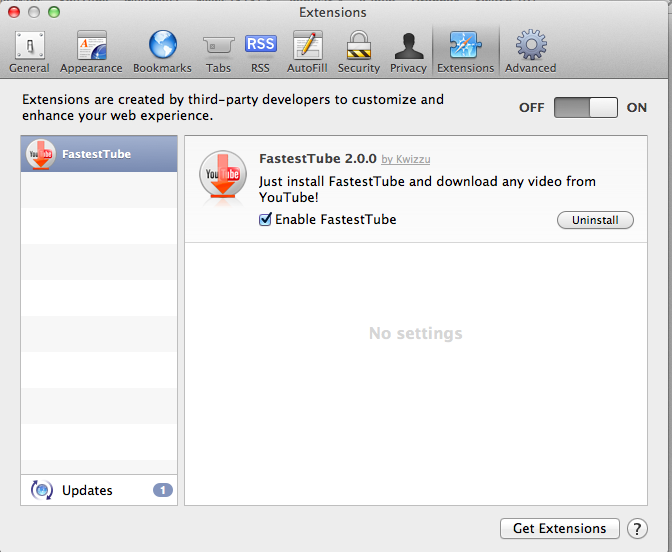The width and height of the screenshot is (672, 552).
Task: Click the FastestTube description text
Action: [427, 189]
